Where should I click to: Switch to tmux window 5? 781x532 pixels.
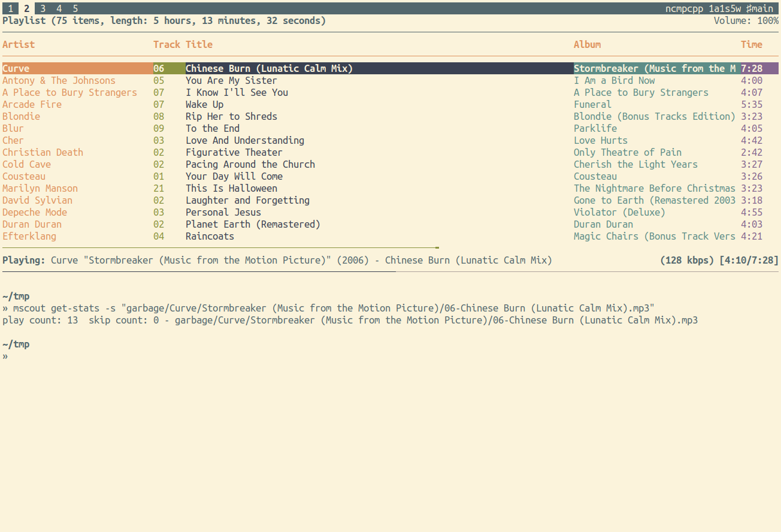(75, 8)
